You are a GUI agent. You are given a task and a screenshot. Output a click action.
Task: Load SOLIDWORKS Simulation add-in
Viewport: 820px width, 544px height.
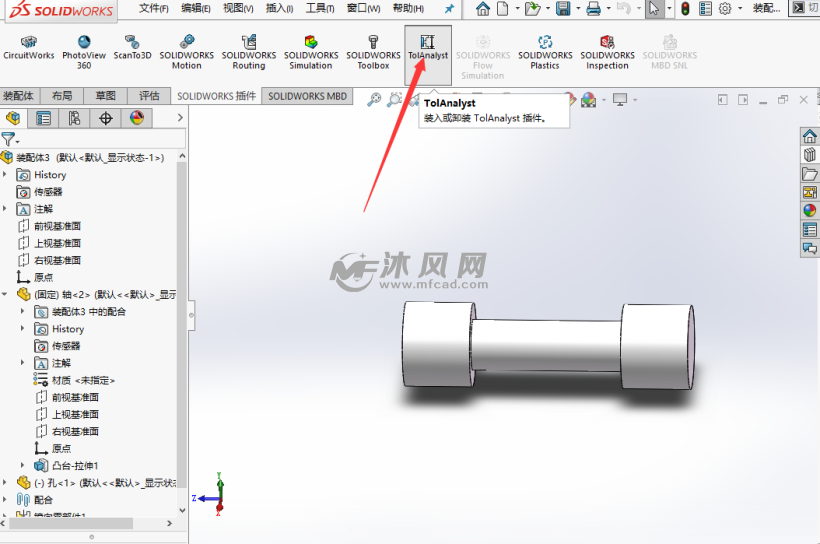[311, 52]
